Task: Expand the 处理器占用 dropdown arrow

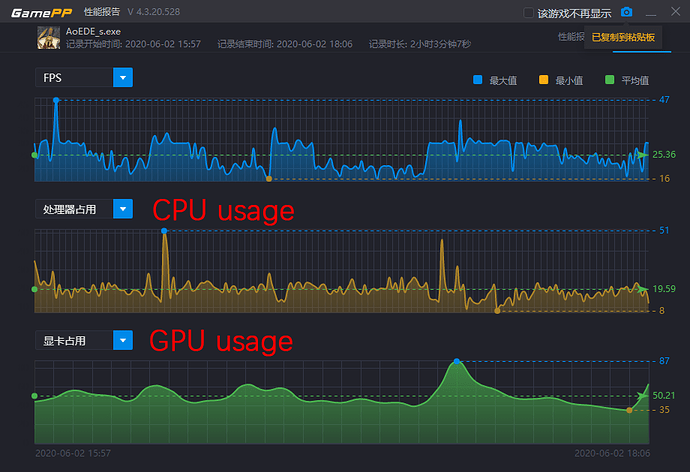Action: 123,209
